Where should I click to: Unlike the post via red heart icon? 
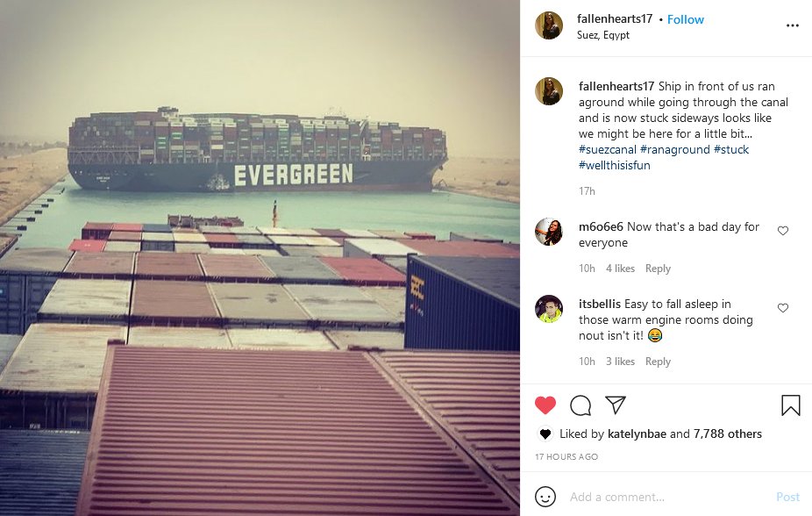point(545,405)
